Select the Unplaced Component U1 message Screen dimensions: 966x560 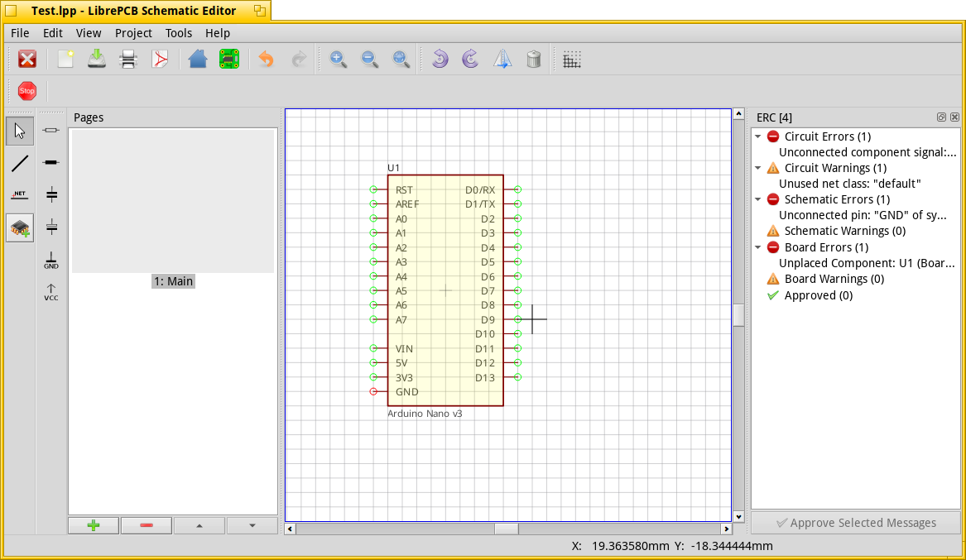[x=867, y=263]
